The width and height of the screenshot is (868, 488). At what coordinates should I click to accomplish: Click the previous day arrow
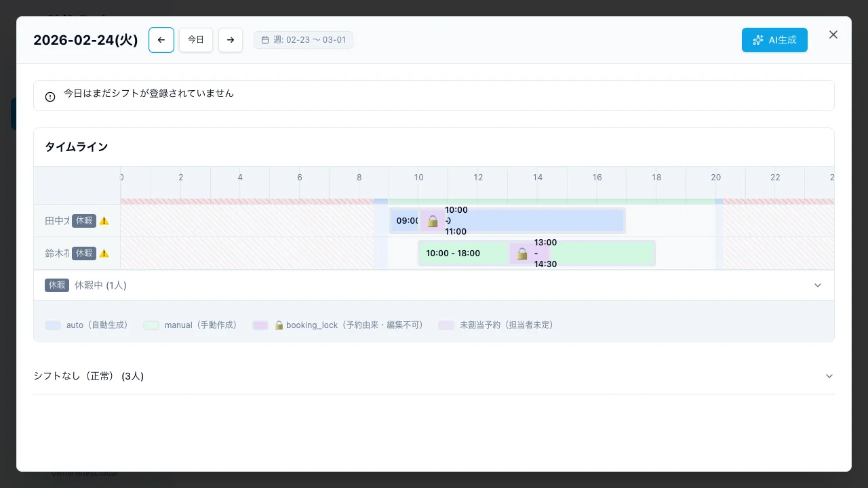pyautogui.click(x=161, y=40)
